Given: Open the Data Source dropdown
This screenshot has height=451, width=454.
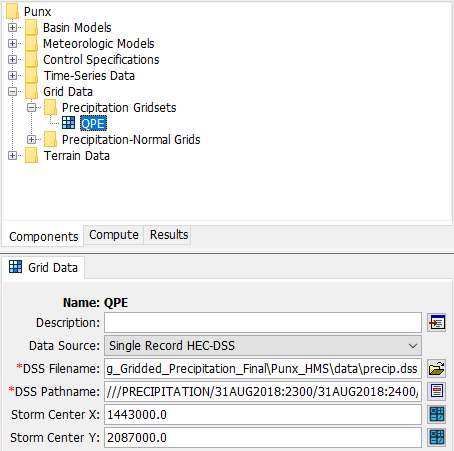Looking at the screenshot, I should coord(263,346).
